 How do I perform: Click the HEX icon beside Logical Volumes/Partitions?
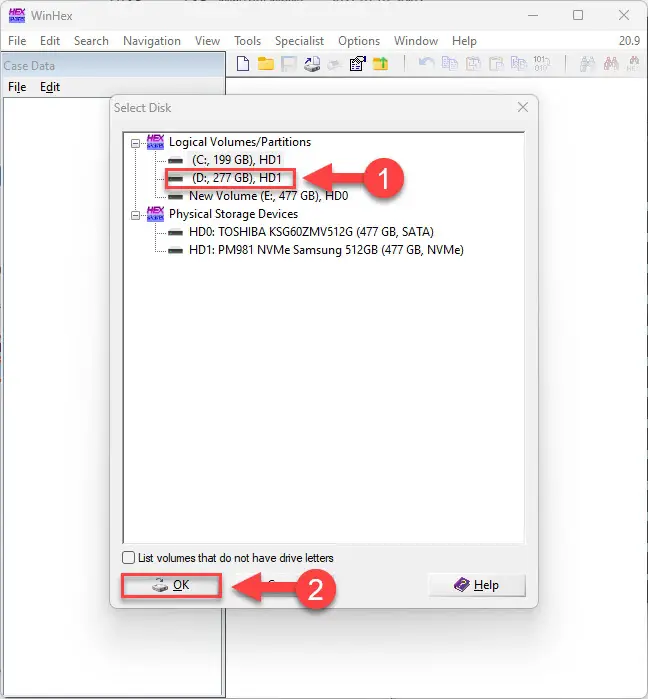click(x=156, y=142)
